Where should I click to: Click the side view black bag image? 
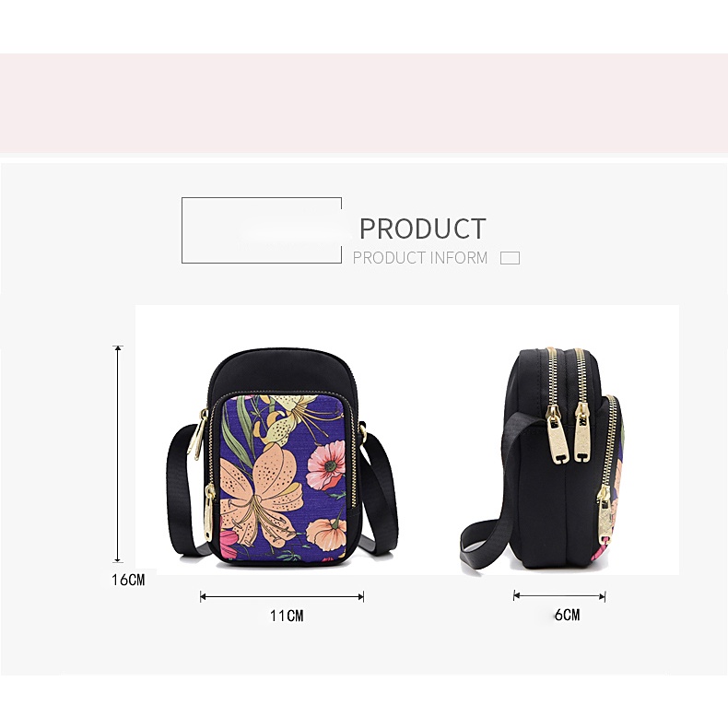(542, 458)
